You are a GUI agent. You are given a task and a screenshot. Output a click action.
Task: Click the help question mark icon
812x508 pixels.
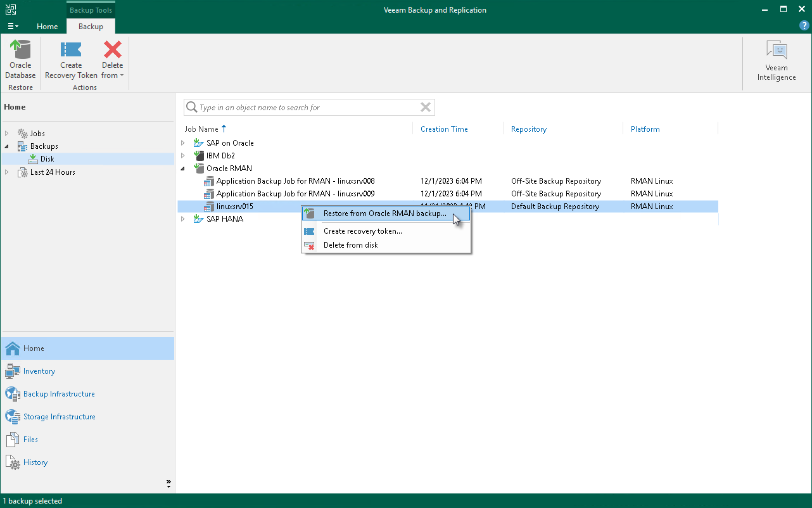tap(804, 26)
